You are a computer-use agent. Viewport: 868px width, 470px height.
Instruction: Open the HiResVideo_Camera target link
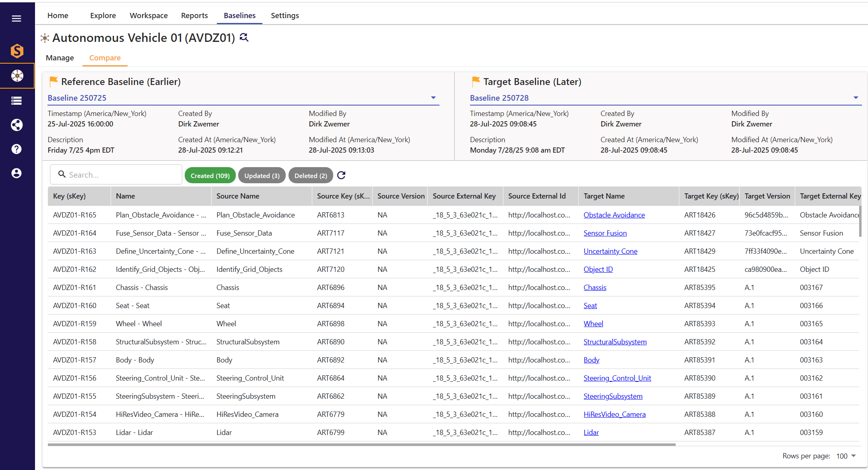tap(615, 414)
